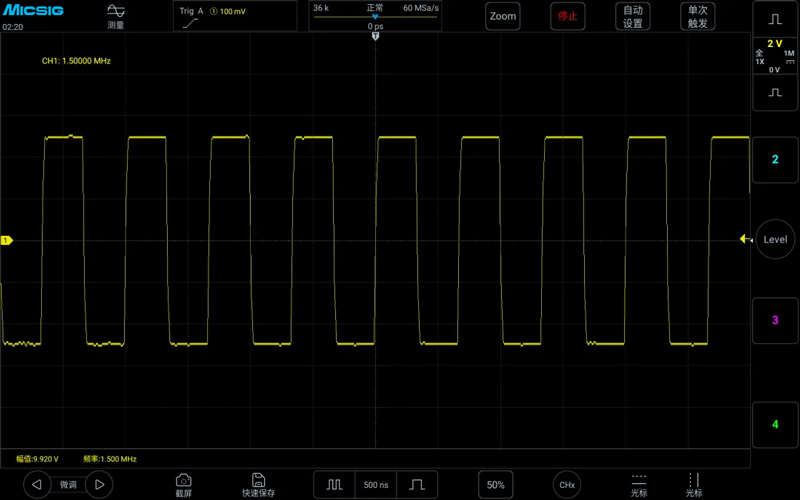Tap the quick save floppy disk icon
The height and width of the screenshot is (500, 800).
tap(259, 480)
